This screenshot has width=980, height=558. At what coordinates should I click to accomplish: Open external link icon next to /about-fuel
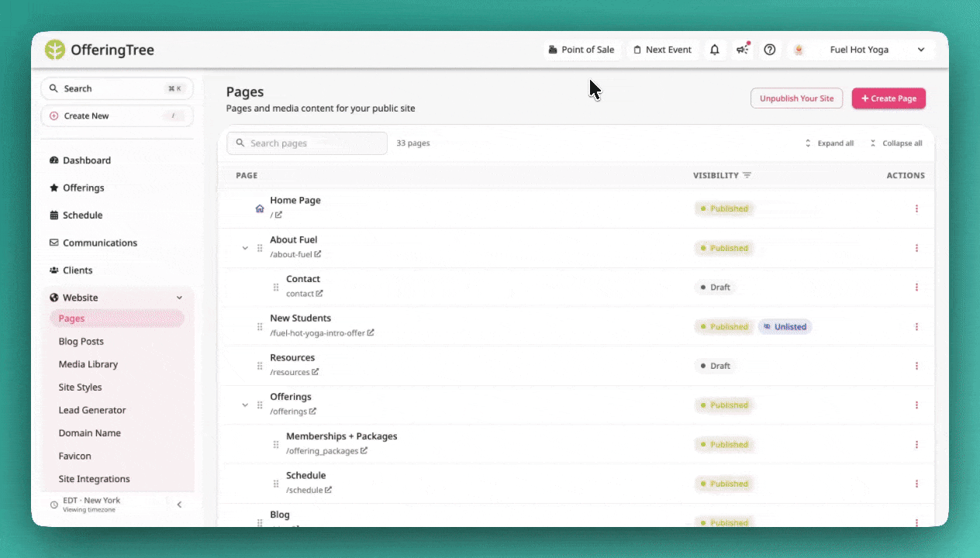click(x=318, y=254)
